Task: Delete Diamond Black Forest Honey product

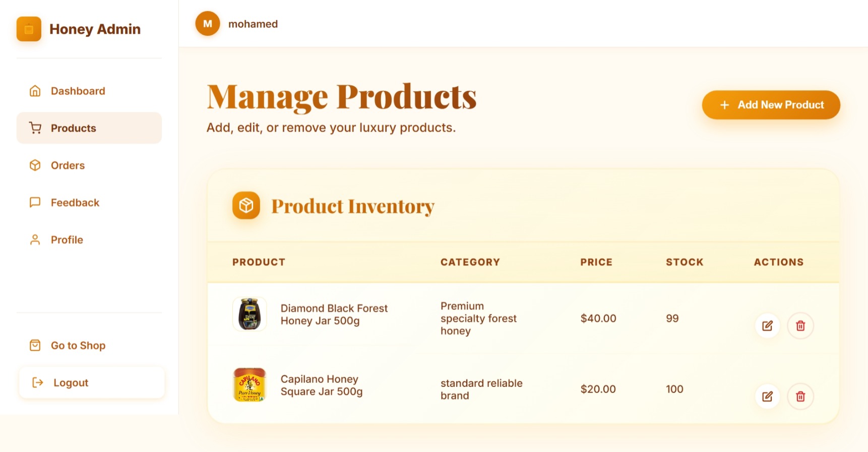Action: (800, 326)
